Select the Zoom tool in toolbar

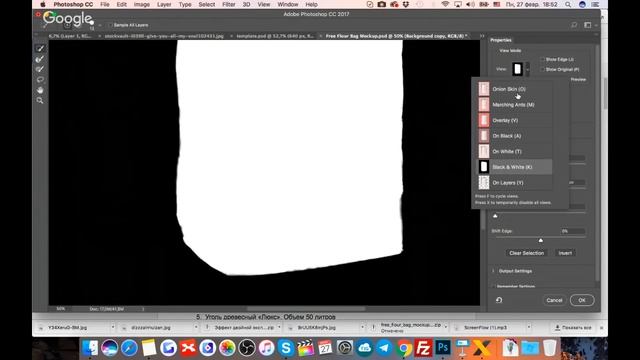[x=40, y=100]
